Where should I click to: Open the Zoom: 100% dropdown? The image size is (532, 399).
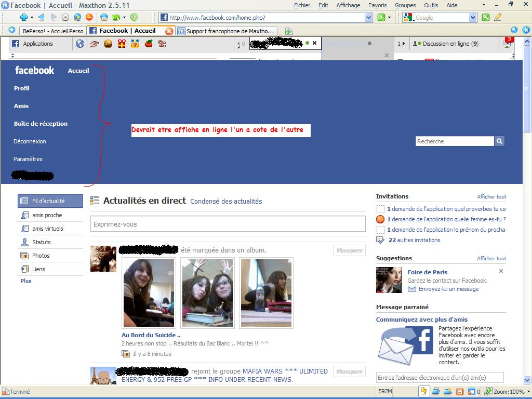pyautogui.click(x=528, y=392)
